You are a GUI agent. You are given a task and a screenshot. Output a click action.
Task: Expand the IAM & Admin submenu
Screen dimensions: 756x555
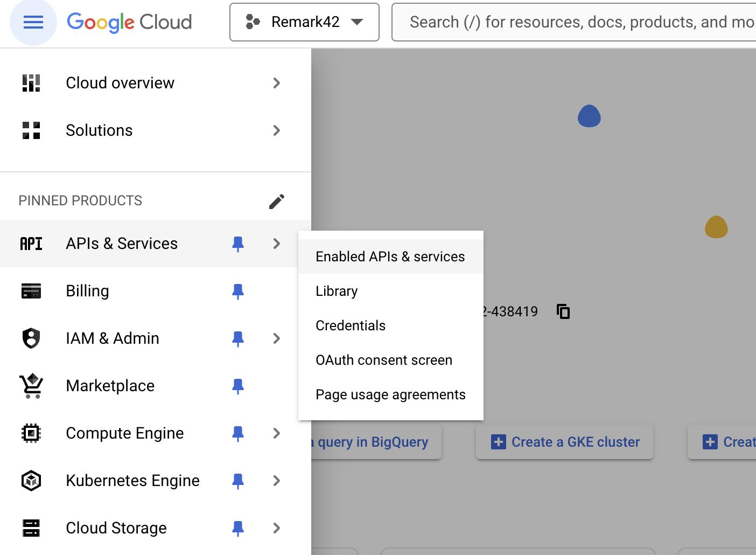(x=276, y=338)
